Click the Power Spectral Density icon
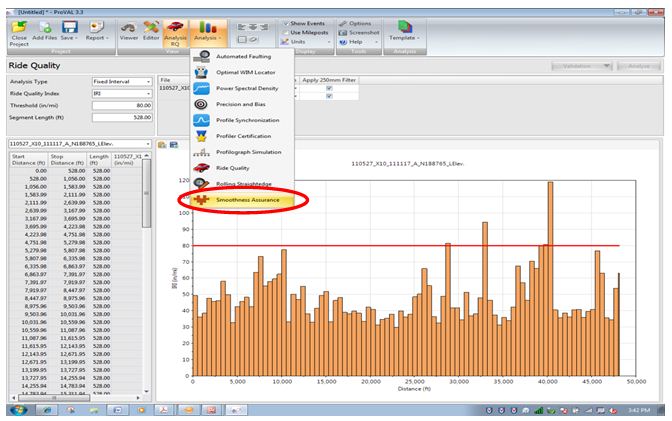The image size is (672, 421). point(201,88)
